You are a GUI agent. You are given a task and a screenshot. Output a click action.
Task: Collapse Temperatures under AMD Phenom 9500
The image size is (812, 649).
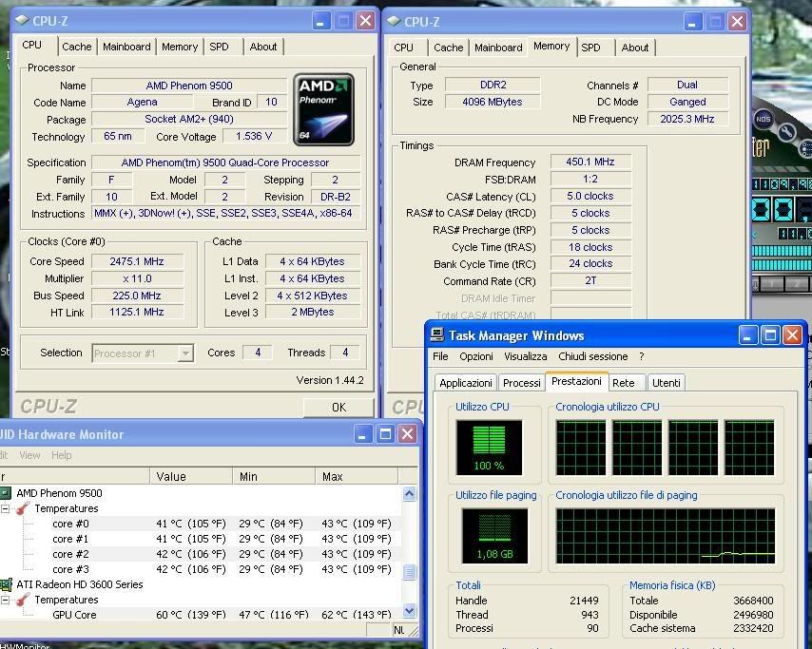pos(5,508)
